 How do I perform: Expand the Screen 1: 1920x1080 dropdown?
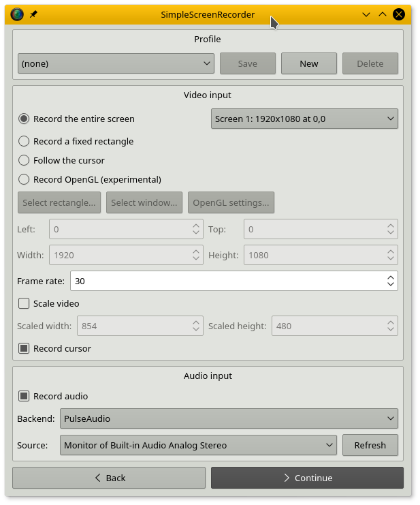(x=304, y=119)
